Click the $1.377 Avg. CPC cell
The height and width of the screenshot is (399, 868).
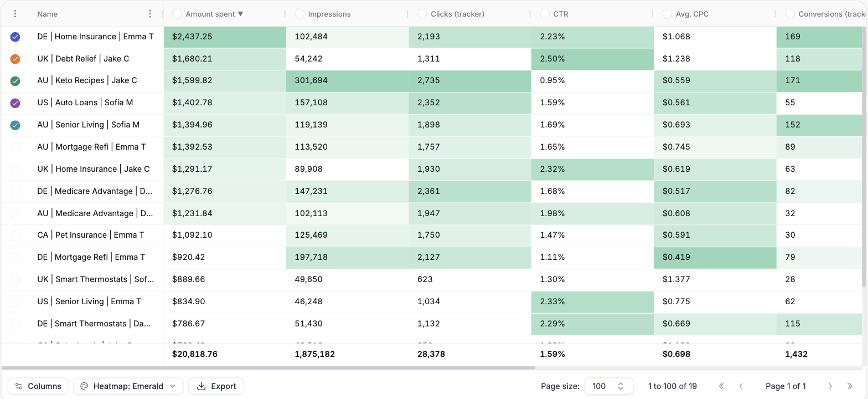pos(715,279)
